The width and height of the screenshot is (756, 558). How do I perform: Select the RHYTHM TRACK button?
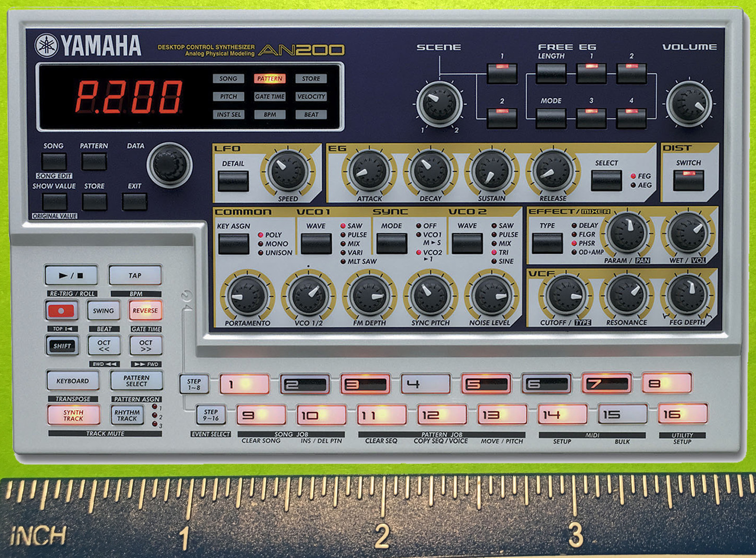(127, 415)
